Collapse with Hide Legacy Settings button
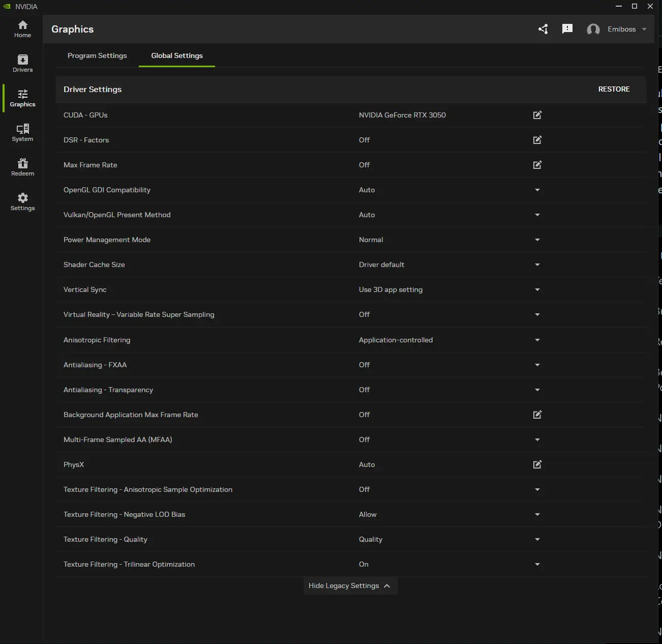This screenshot has width=662, height=644. pos(350,586)
